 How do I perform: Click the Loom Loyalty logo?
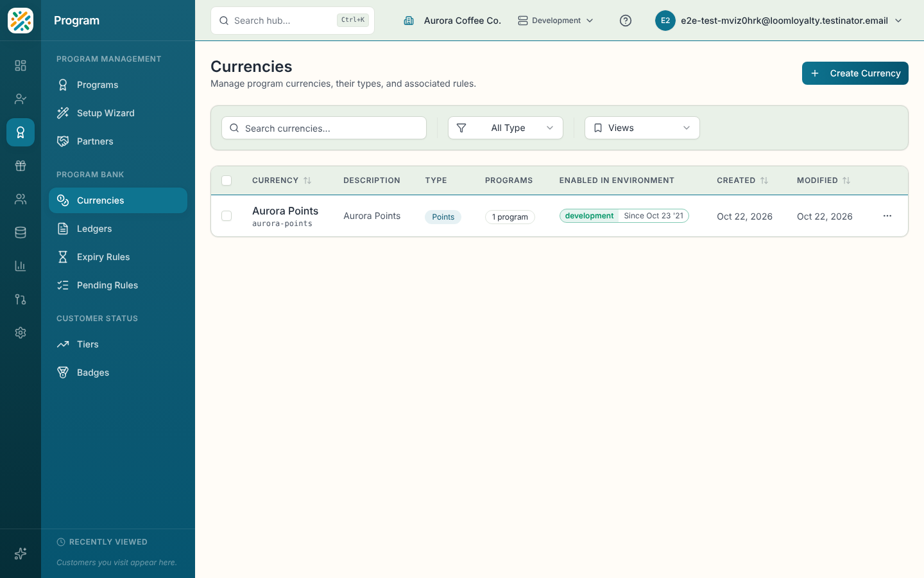(21, 21)
